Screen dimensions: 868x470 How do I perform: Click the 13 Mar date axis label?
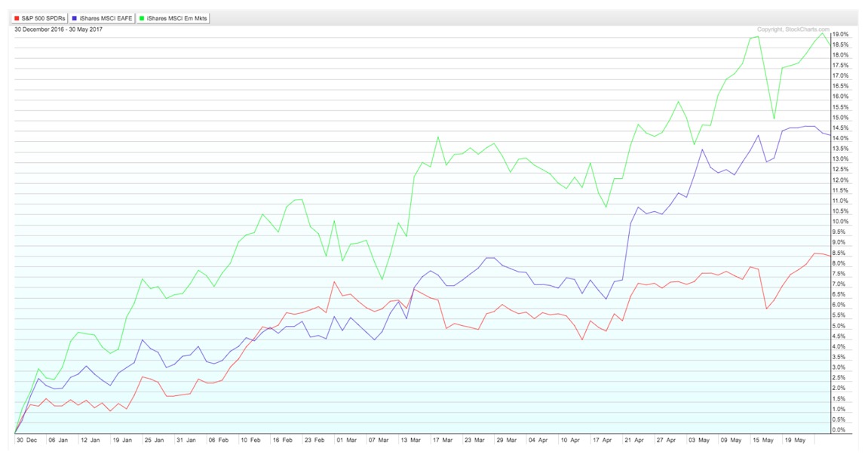tap(411, 440)
